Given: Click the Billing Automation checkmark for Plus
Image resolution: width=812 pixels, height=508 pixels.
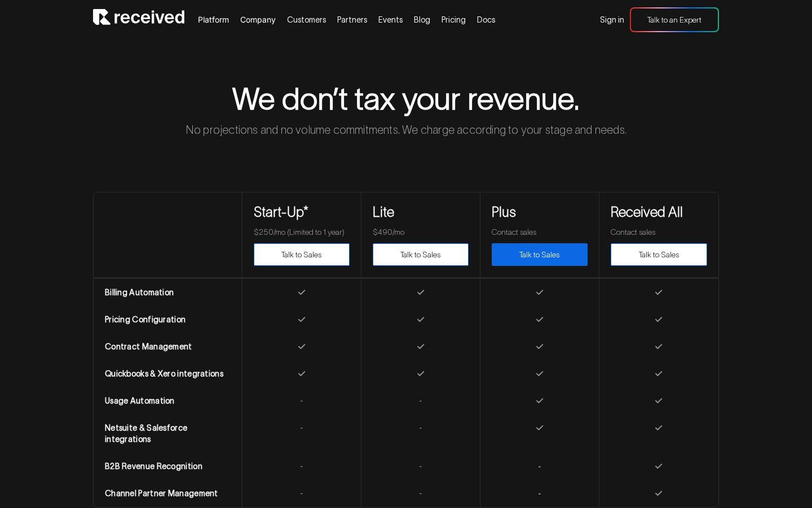Looking at the screenshot, I should click(540, 292).
